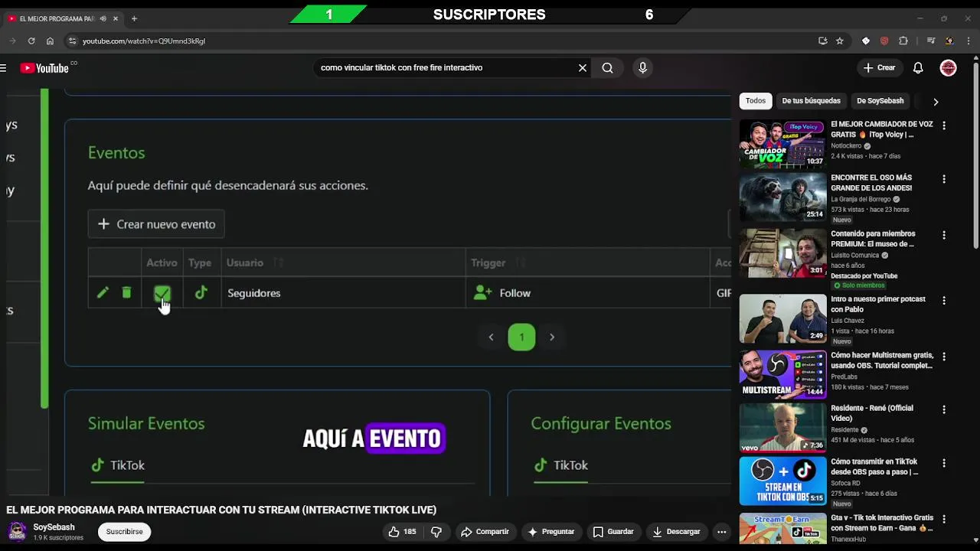Open the MULTISTREAM video thumbnail
Viewport: 980px width, 551px height.
[782, 375]
